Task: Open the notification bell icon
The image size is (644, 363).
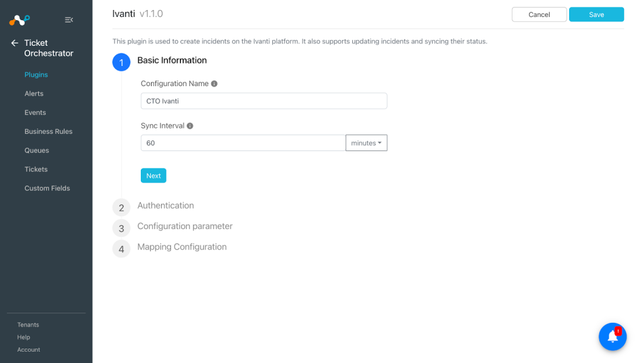Action: (613, 337)
